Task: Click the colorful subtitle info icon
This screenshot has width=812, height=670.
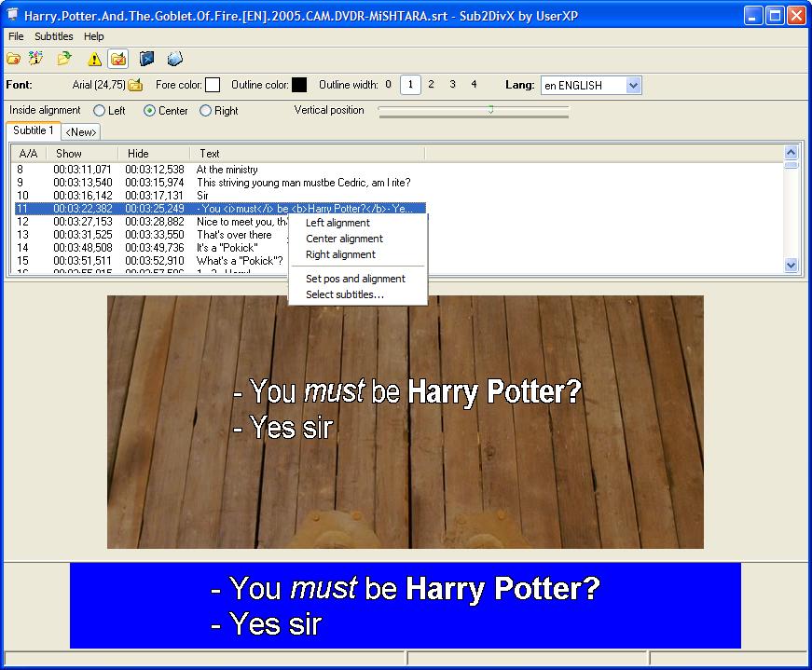Action: (36, 59)
